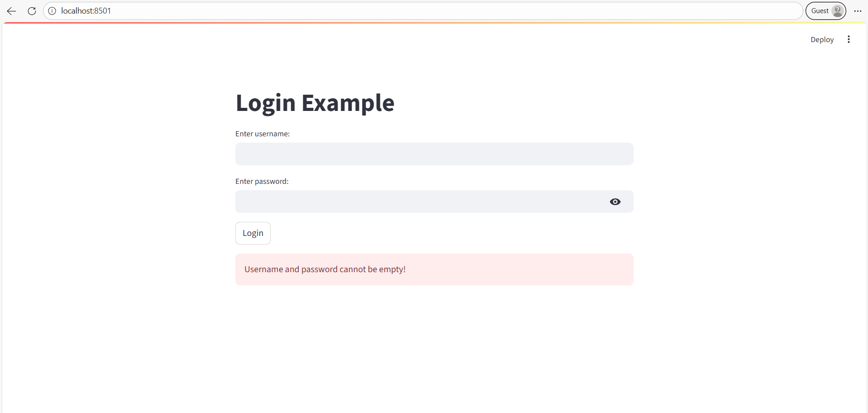Screen dimensions: 868x413
Task: Toggle password visibility with the eye toggle
Action: click(x=615, y=202)
